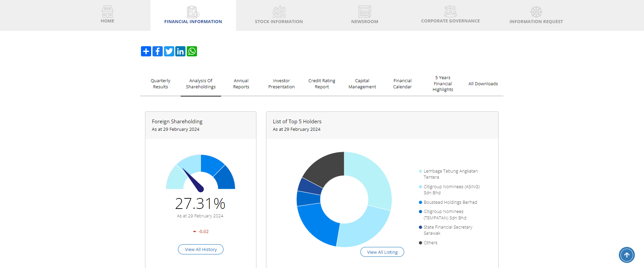
Task: Click the -0.02 change indicator
Action: 201,232
